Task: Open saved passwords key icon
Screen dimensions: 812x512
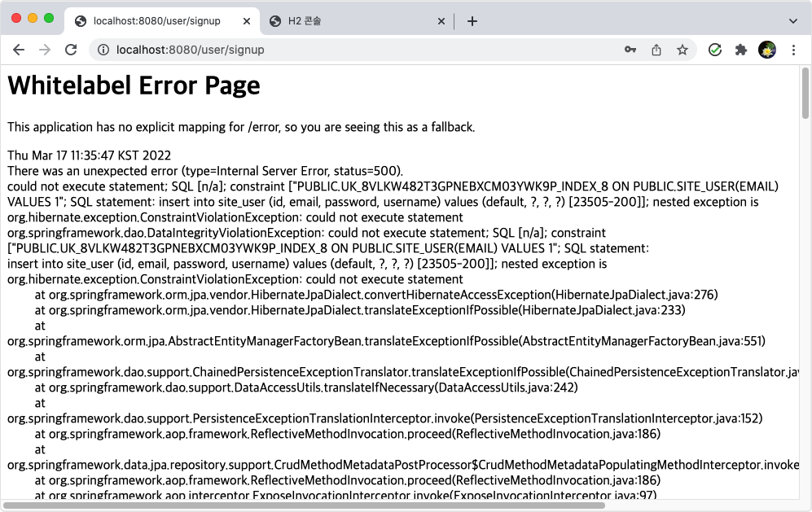Action: pos(630,50)
